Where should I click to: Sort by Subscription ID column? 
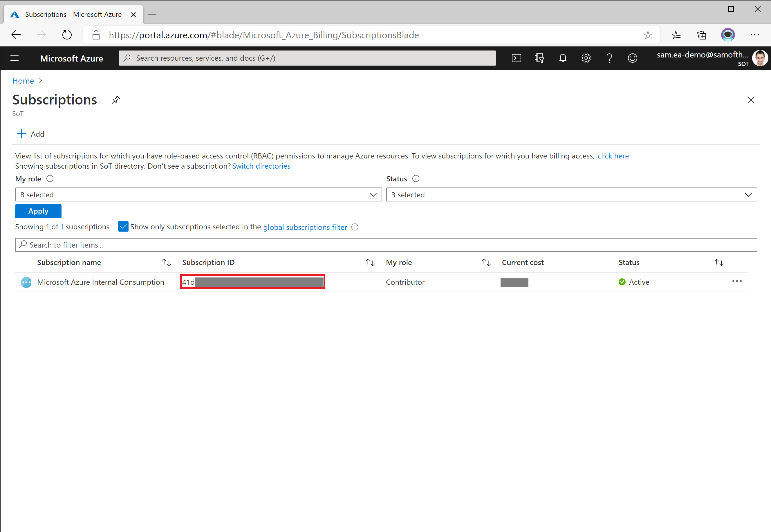[370, 263]
